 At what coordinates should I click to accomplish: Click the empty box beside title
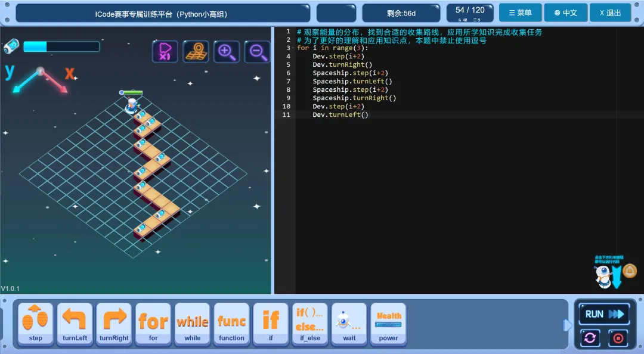(x=336, y=13)
